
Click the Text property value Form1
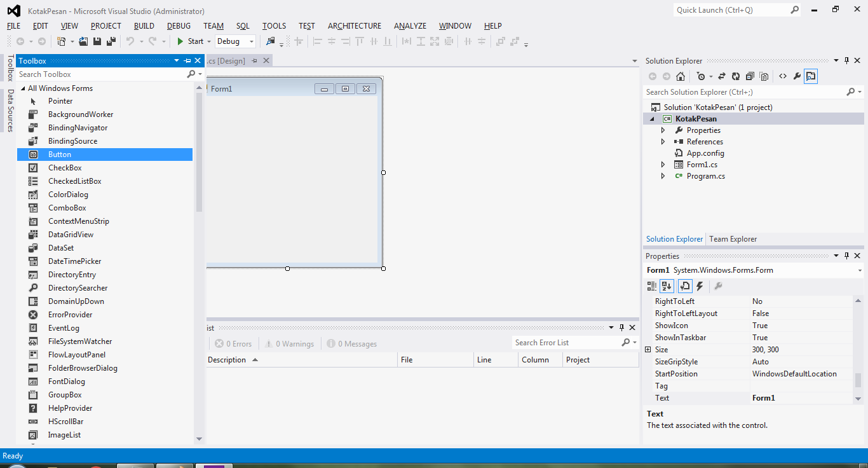[802, 398]
